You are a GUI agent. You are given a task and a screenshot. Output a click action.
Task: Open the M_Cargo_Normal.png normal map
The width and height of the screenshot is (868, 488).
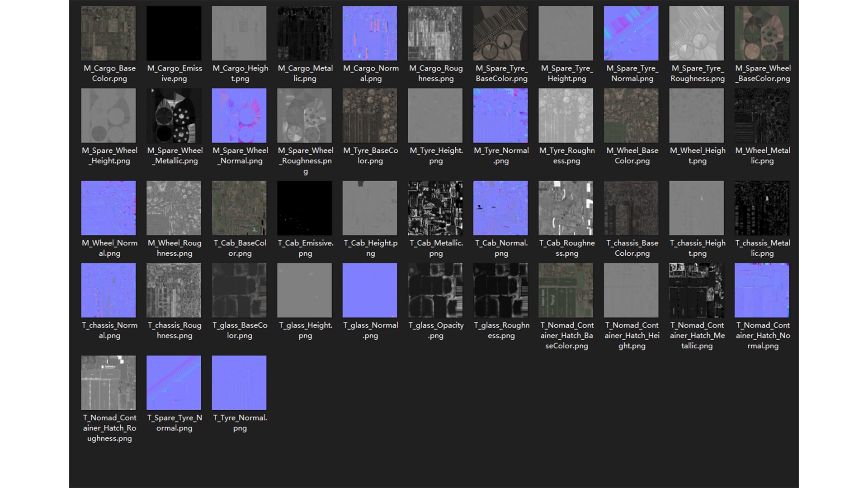pyautogui.click(x=370, y=33)
